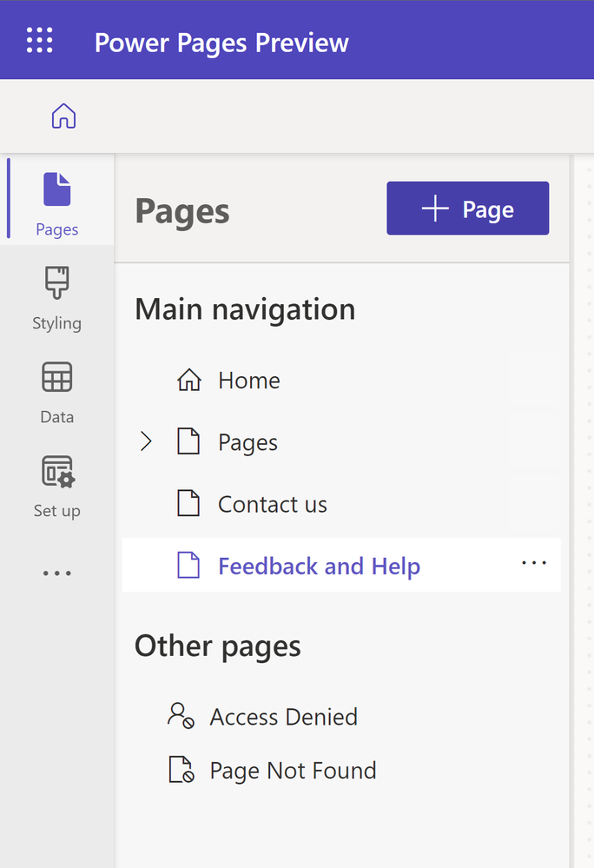Click the Feedback and Help document icon
The image size is (594, 868).
[188, 565]
